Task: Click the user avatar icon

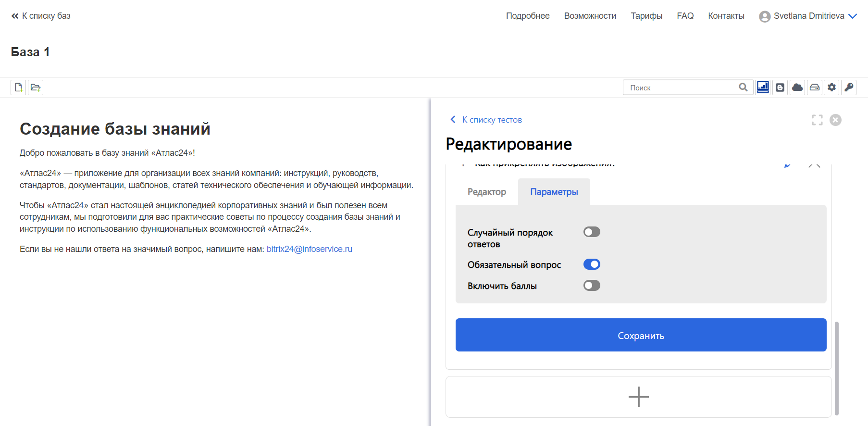Action: coord(765,16)
